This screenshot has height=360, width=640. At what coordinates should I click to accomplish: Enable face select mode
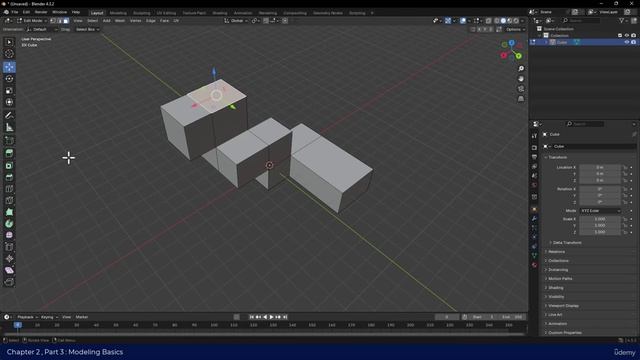pos(66,20)
